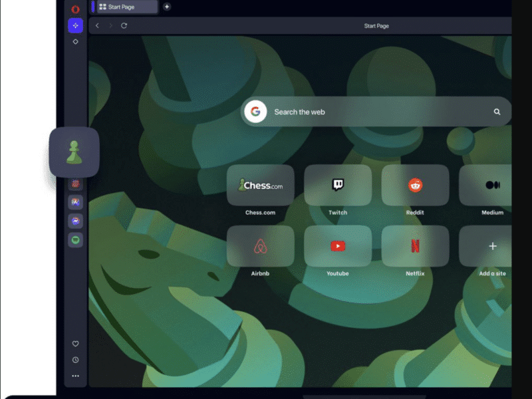Viewport: 532px width, 399px height.
Task: Select the Start Page tab
Action: pyautogui.click(x=125, y=7)
